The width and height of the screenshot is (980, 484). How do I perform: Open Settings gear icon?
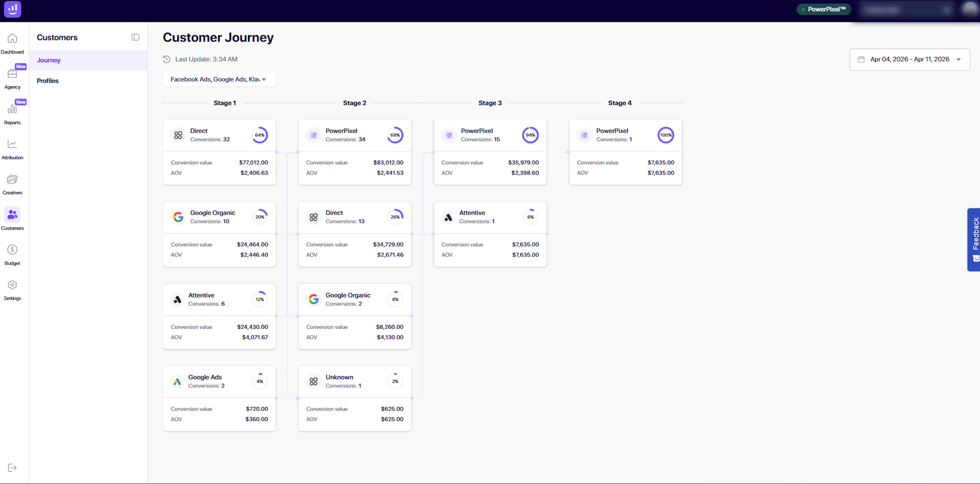click(x=12, y=285)
